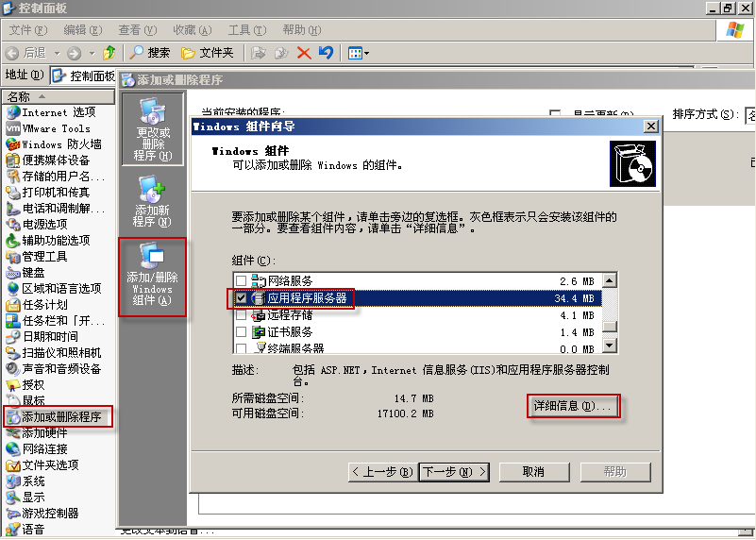Open 便携媒体设备 item
Image resolution: width=756 pixels, height=540 pixels.
click(x=47, y=160)
